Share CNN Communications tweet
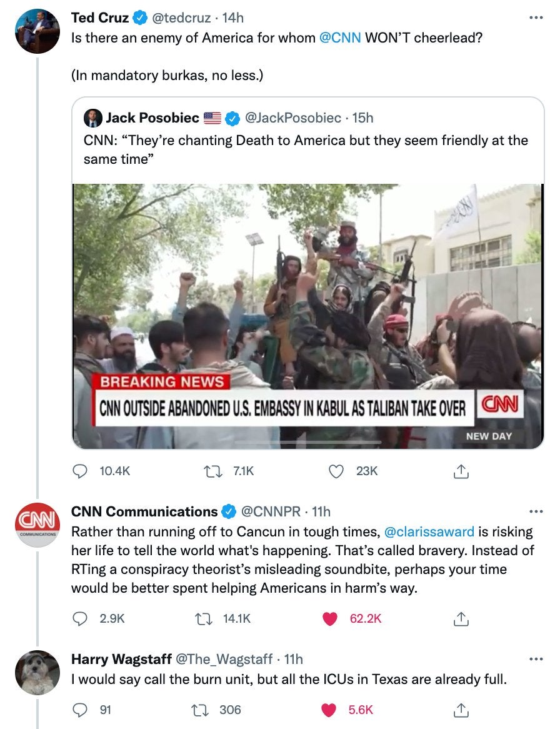560x729 pixels. point(461,618)
